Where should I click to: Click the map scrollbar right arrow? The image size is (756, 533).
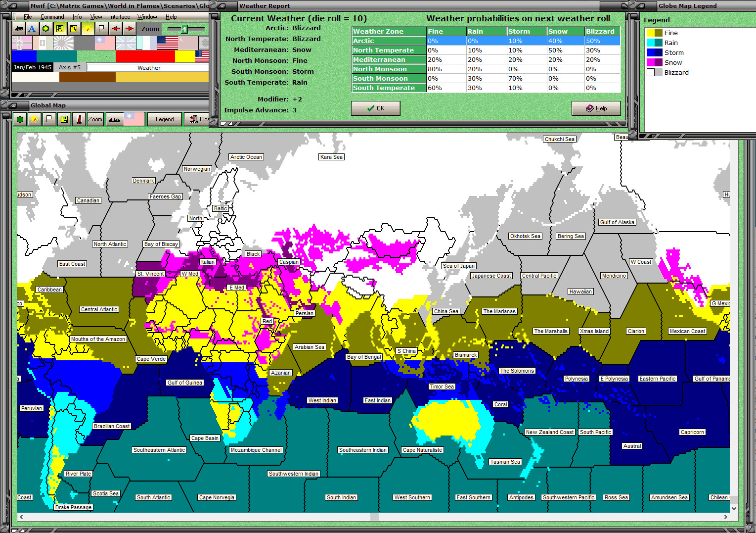pyautogui.click(x=725, y=517)
